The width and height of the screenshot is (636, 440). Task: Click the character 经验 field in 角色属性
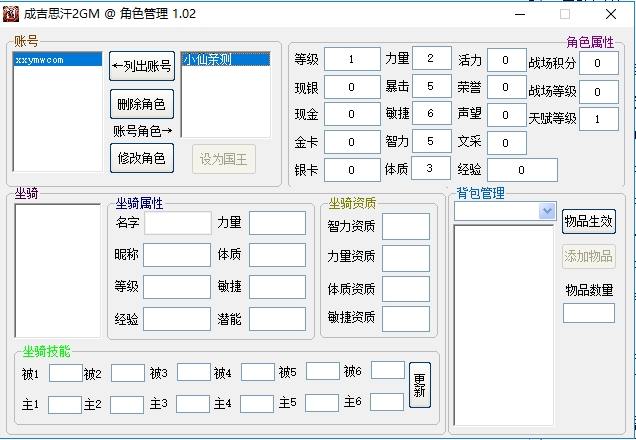[x=522, y=170]
